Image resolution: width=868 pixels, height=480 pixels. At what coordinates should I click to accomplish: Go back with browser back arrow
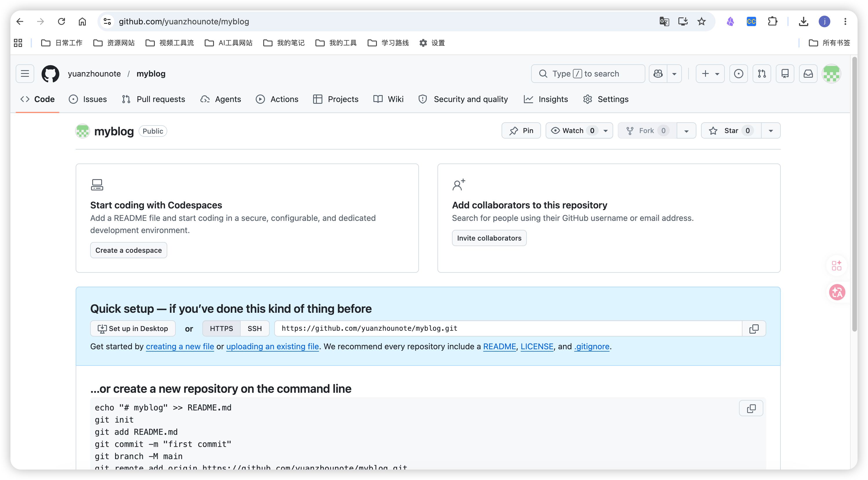coord(20,21)
